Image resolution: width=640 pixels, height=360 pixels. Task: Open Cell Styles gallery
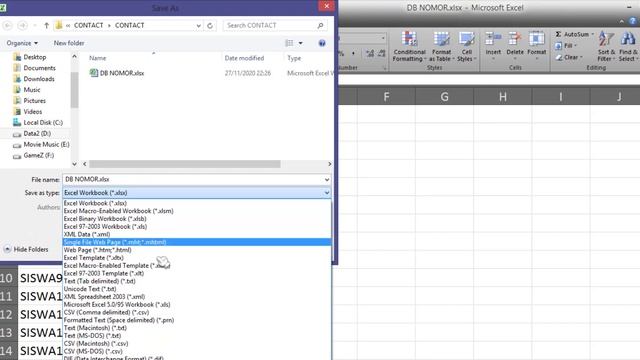[x=467, y=47]
